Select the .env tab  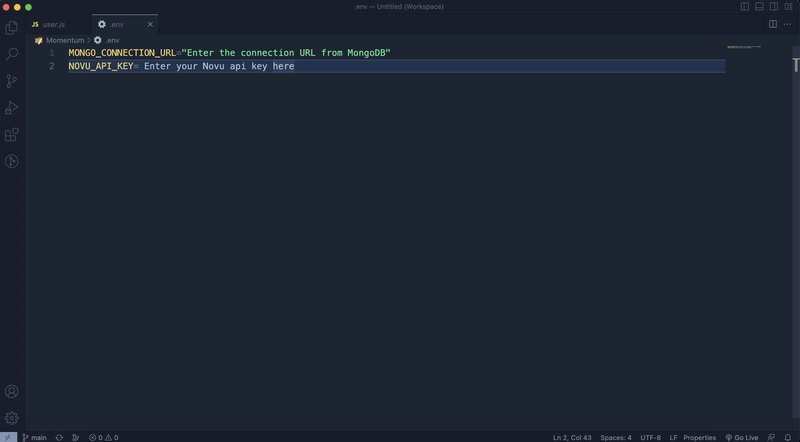click(x=117, y=24)
